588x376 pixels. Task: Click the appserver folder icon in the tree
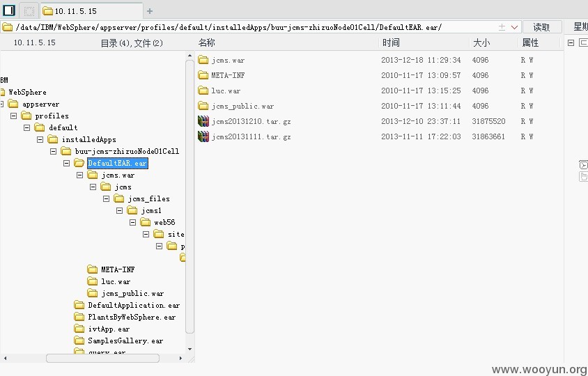[x=13, y=104]
